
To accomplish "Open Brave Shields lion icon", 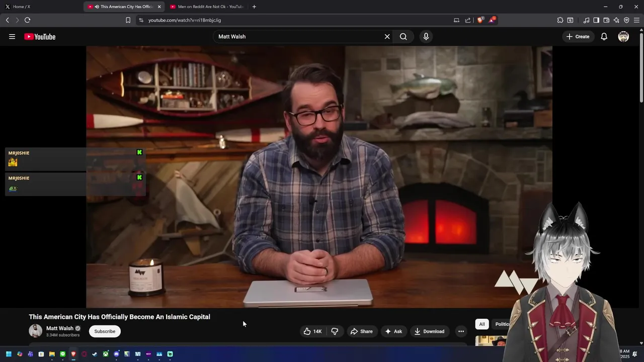I will pos(480,20).
